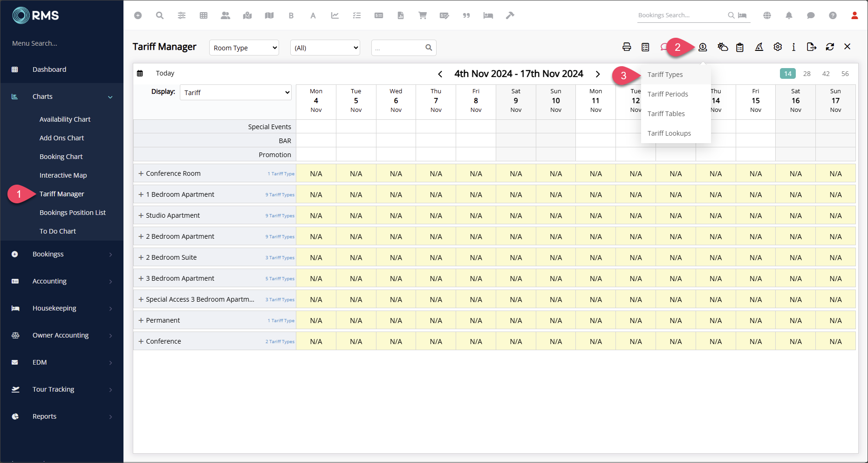This screenshot has width=868, height=463.
Task: Click the Bookings Search field
Action: point(682,15)
